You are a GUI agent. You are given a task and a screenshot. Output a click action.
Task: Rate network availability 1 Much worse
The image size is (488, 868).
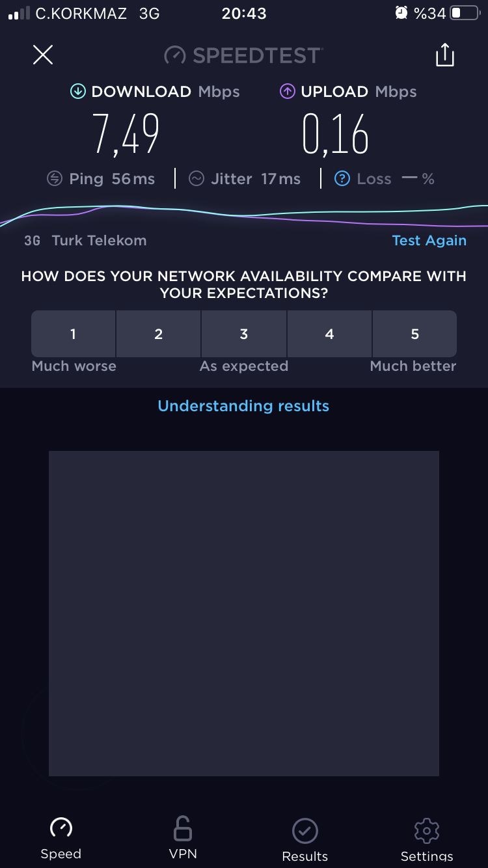tap(74, 334)
